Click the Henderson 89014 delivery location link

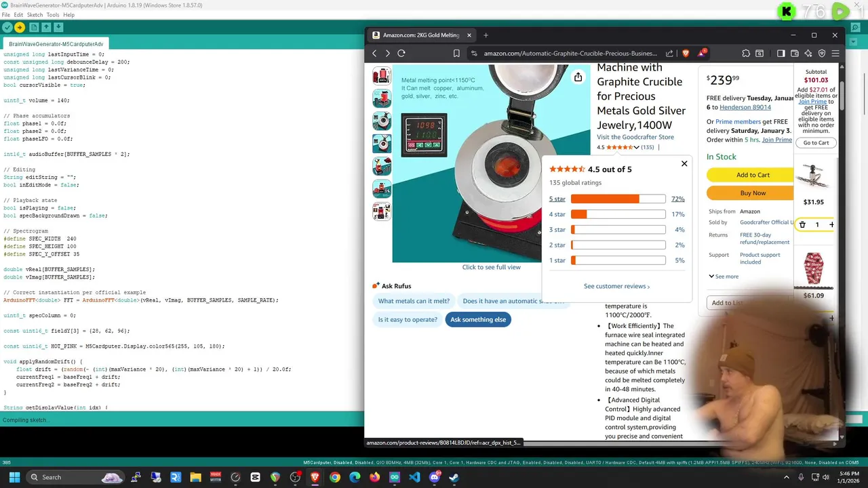click(745, 107)
